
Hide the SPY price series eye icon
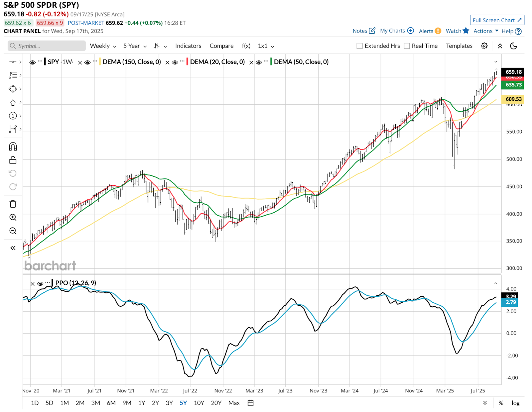point(33,62)
